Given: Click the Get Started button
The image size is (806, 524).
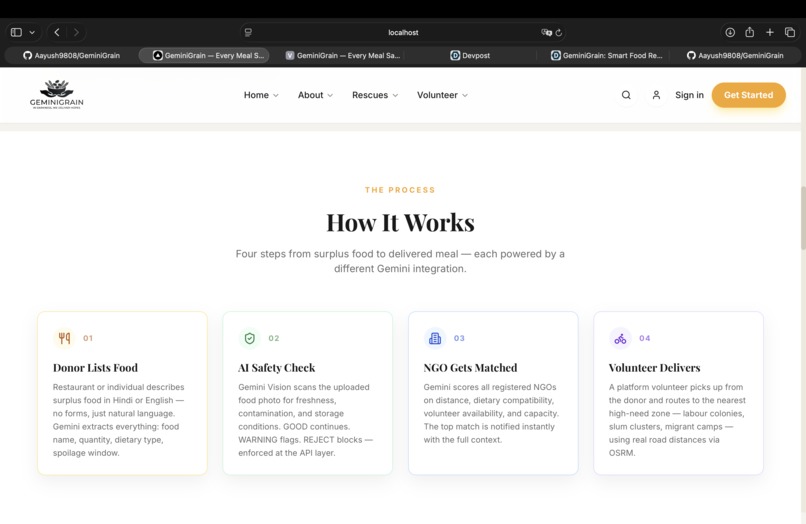Looking at the screenshot, I should [748, 95].
